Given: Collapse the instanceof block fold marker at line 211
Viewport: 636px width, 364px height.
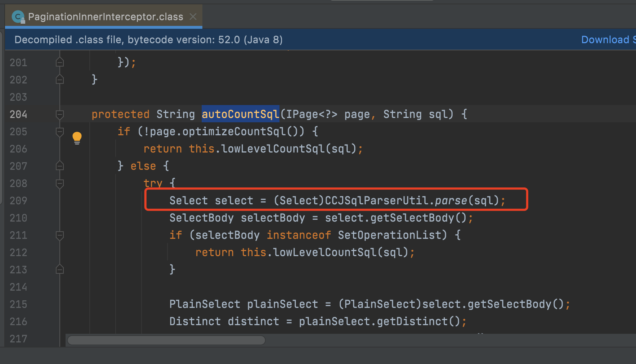Looking at the screenshot, I should [59, 235].
